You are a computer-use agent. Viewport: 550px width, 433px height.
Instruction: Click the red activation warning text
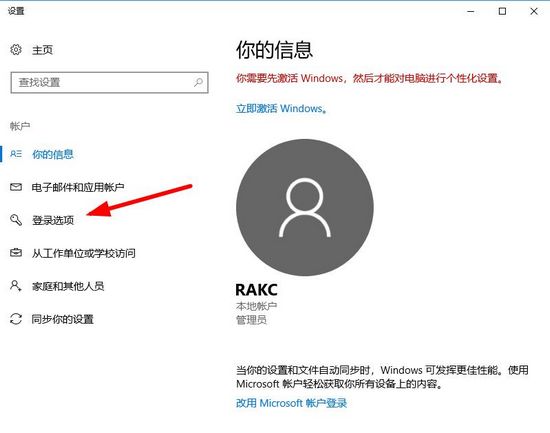coord(369,78)
